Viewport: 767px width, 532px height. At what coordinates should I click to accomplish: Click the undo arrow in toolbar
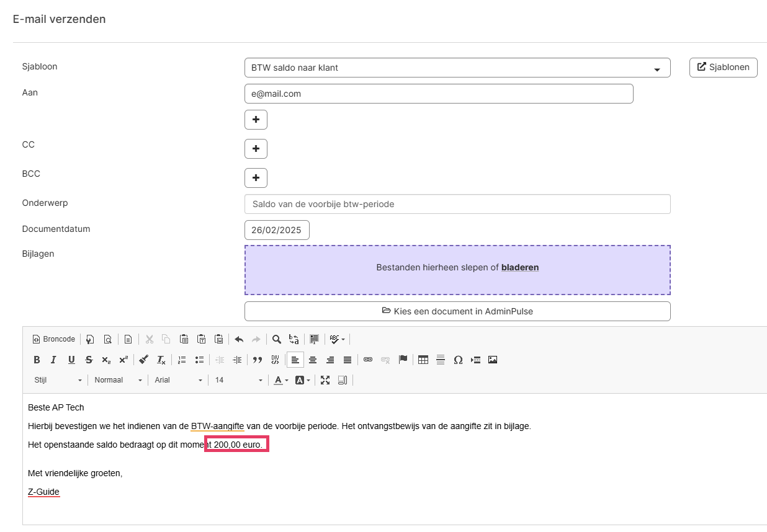click(239, 339)
